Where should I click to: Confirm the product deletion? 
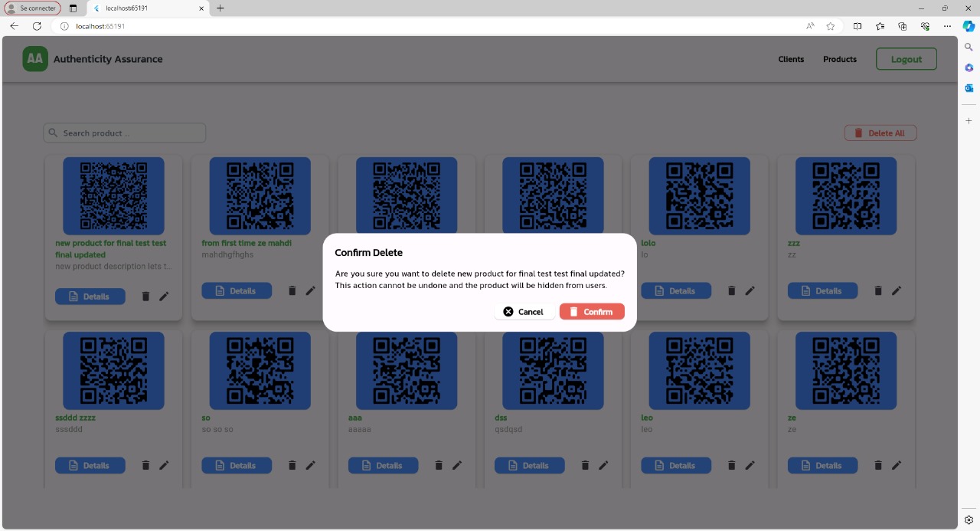pyautogui.click(x=592, y=311)
